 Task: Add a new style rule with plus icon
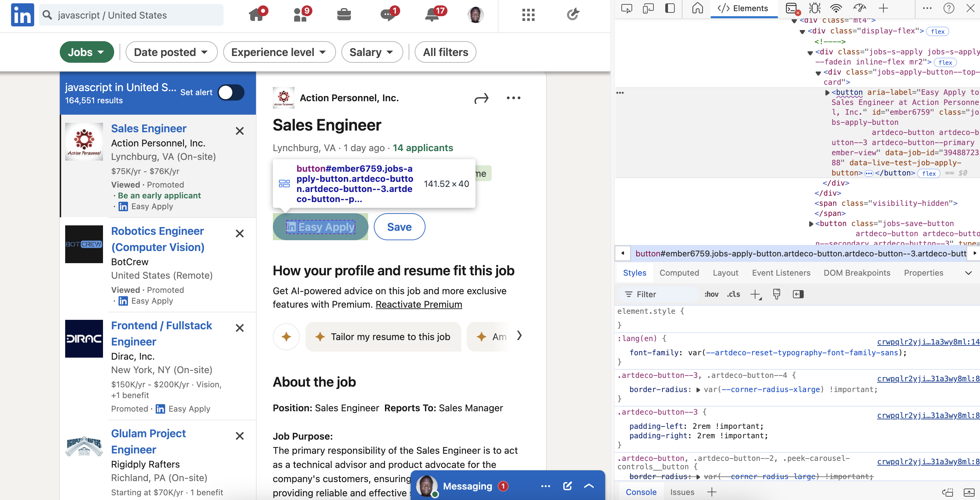tap(755, 295)
